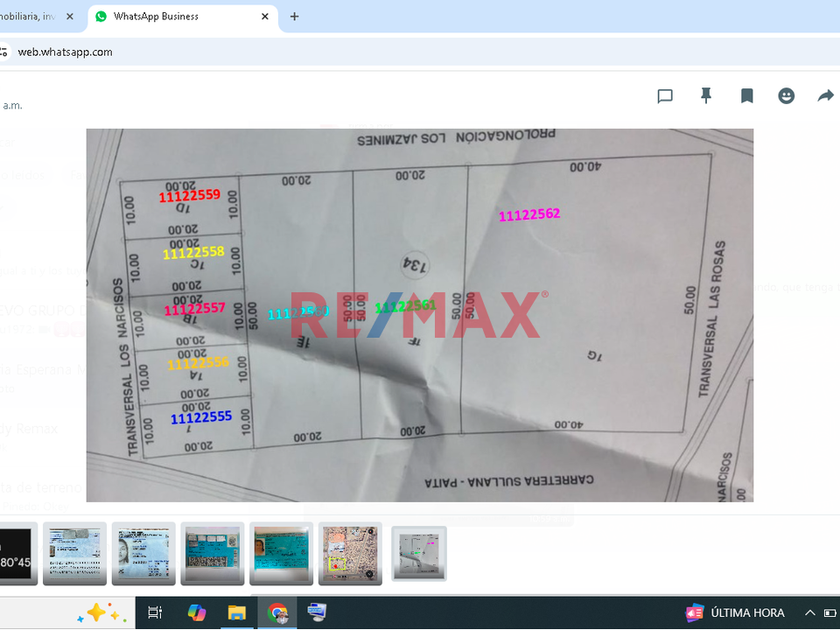Launch File Explorer from the taskbar

click(x=237, y=613)
